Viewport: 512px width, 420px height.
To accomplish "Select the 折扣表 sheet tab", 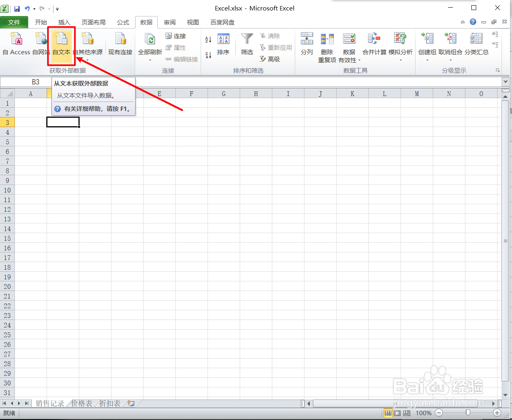I will (110, 403).
